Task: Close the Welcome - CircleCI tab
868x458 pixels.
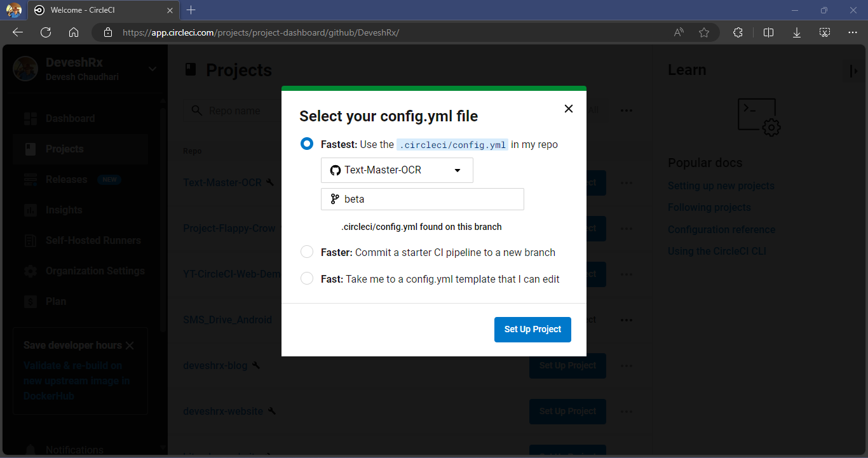Action: pos(170,10)
